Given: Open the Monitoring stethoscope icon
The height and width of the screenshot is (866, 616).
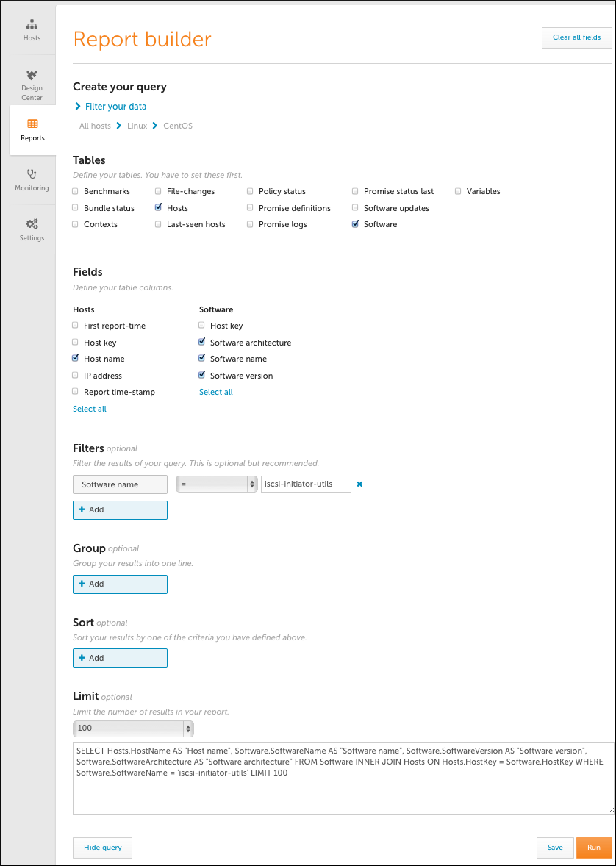Looking at the screenshot, I should [32, 174].
